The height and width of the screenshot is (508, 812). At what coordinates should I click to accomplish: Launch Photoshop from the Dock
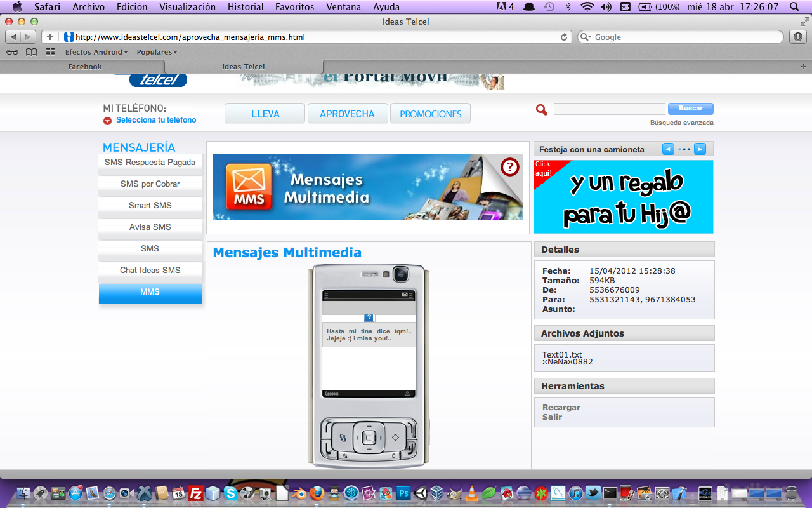403,493
